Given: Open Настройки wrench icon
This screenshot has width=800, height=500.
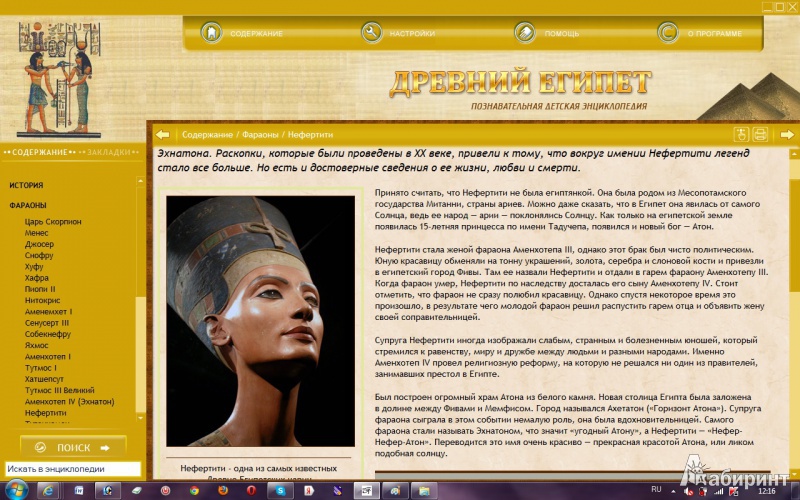Looking at the screenshot, I should 372,33.
